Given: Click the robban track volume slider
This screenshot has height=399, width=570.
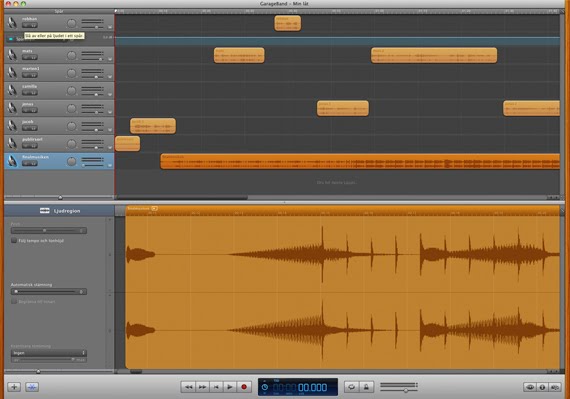Looking at the screenshot, I should click(x=92, y=27).
